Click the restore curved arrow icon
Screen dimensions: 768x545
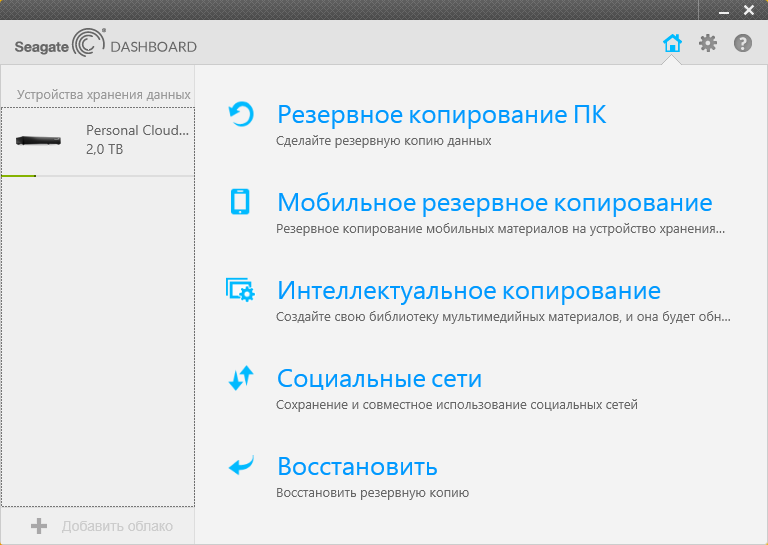point(241,465)
